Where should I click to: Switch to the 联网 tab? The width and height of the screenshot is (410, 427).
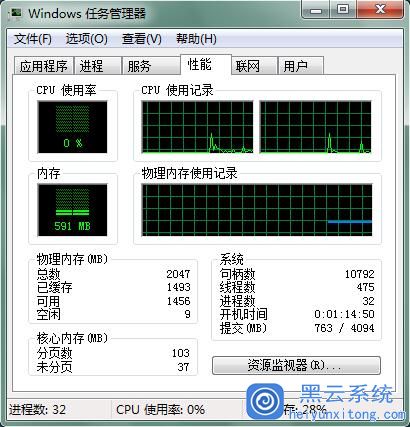254,66
